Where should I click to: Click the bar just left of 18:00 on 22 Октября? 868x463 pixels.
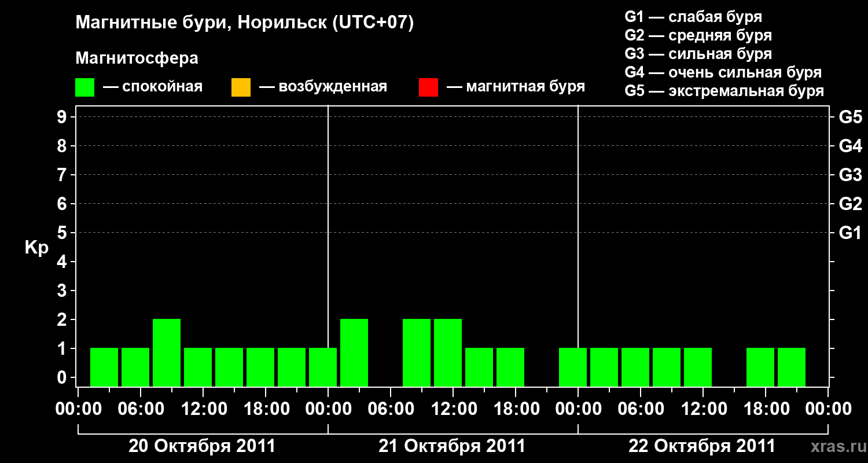pos(760,367)
